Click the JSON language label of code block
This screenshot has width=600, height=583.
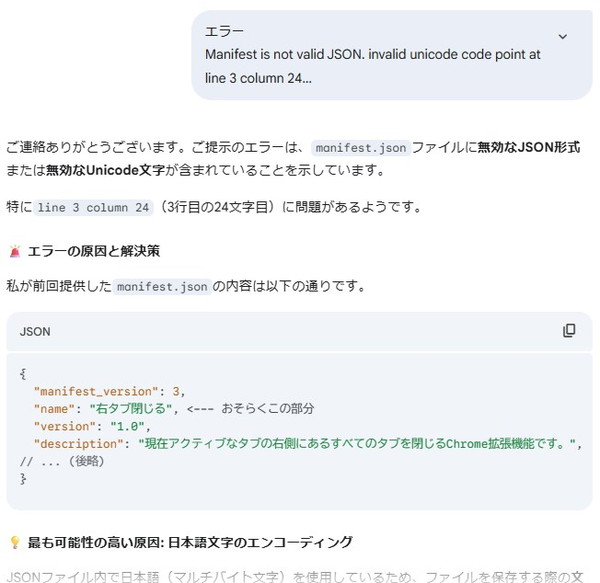35,331
